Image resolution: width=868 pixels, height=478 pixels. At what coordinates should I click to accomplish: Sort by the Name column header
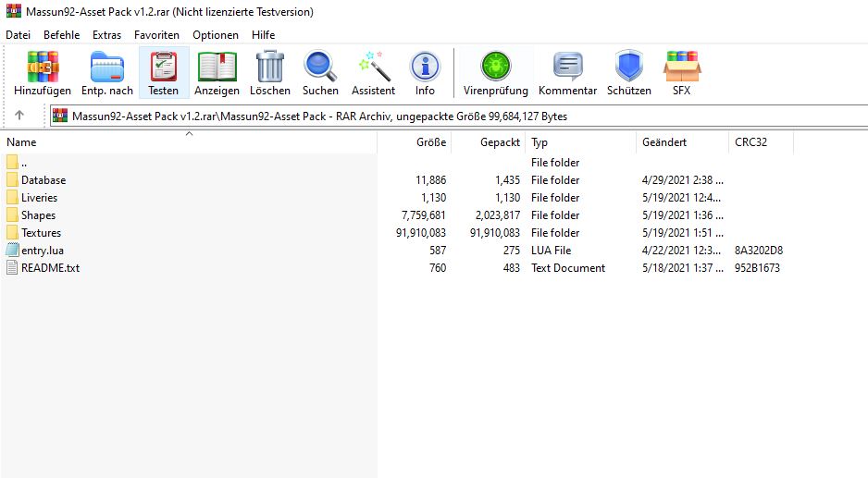point(189,142)
